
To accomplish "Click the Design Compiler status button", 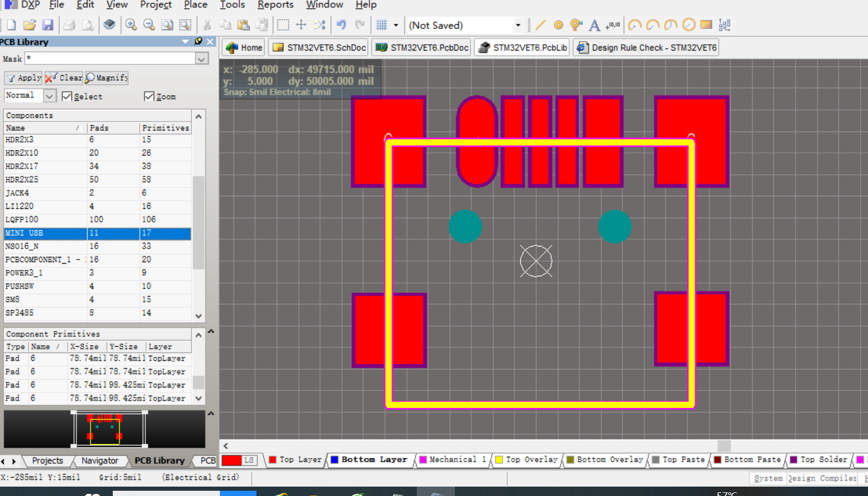I will pyautogui.click(x=822, y=478).
